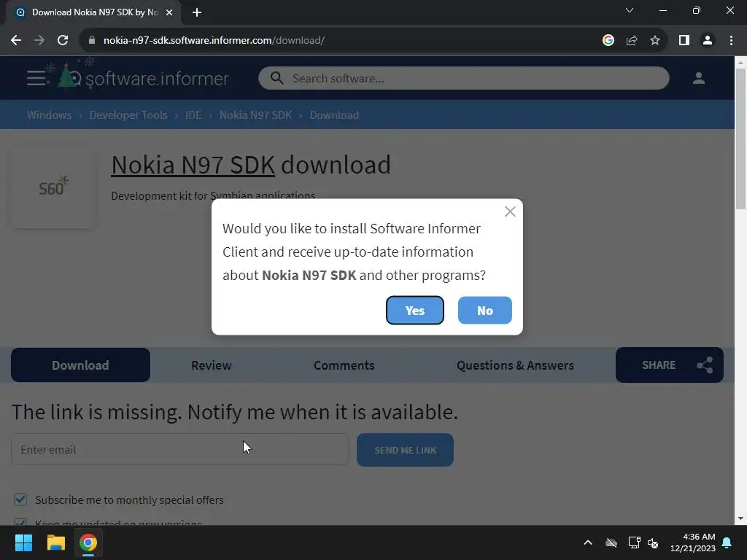Open the IDE breadcrumb link
Image resolution: width=747 pixels, height=560 pixels.
click(193, 114)
